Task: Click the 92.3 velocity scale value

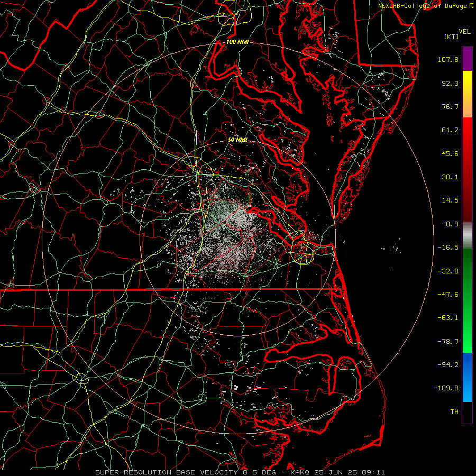Action: click(x=450, y=83)
